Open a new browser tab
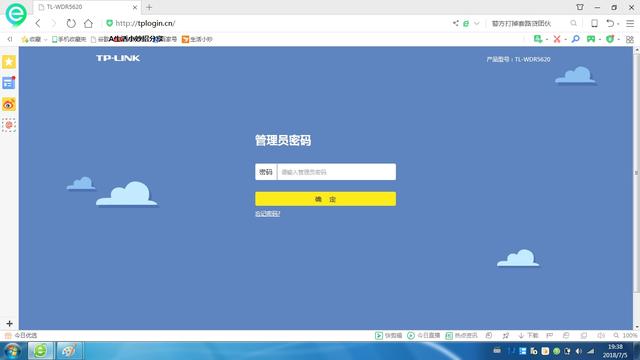The image size is (640, 360). [149, 7]
